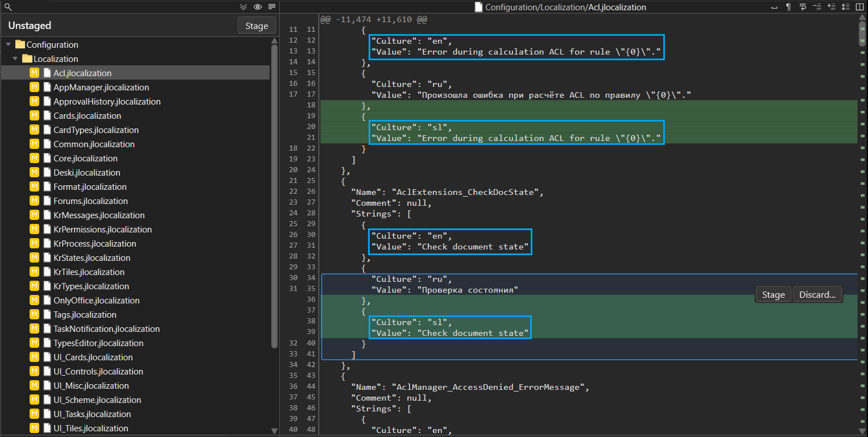Toggle the pilcrow line-endings icon
This screenshot has width=868, height=437.
(788, 7)
